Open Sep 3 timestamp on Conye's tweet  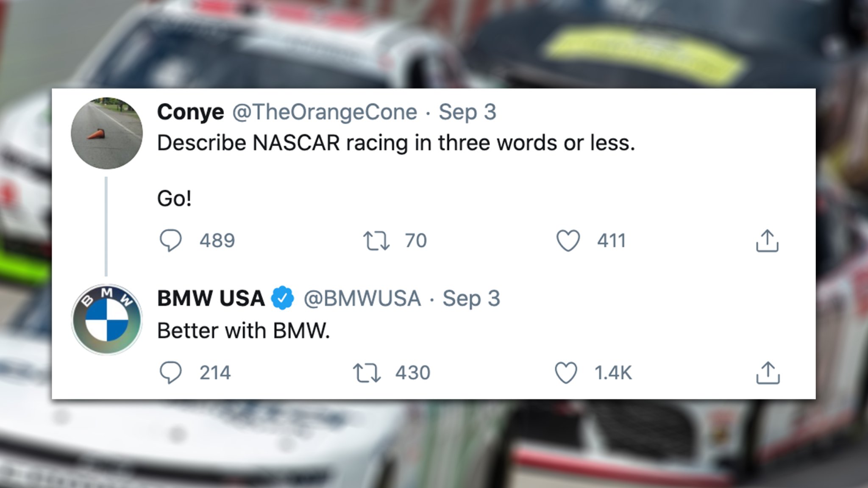pos(467,112)
